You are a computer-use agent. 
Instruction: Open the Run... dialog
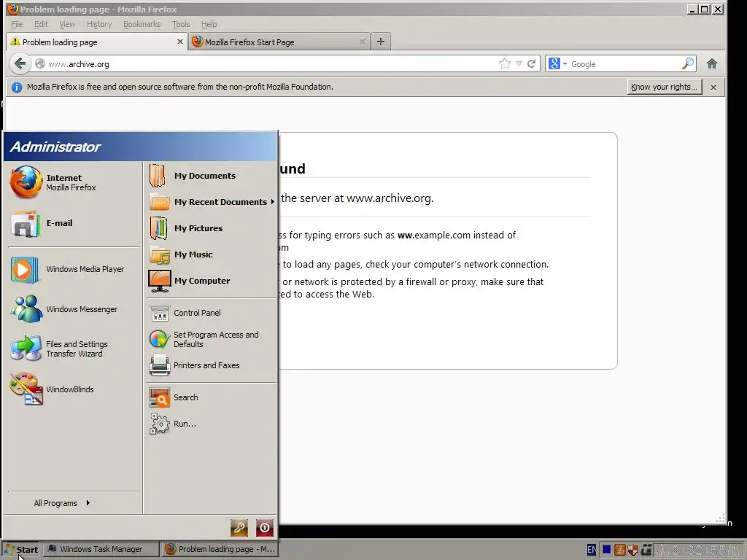pos(211,424)
